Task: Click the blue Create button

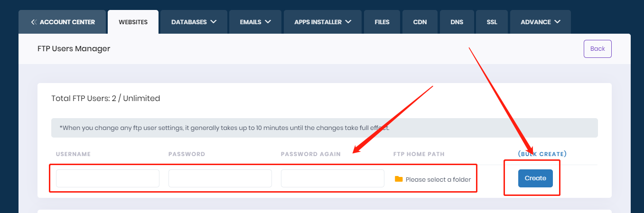Action: point(535,178)
